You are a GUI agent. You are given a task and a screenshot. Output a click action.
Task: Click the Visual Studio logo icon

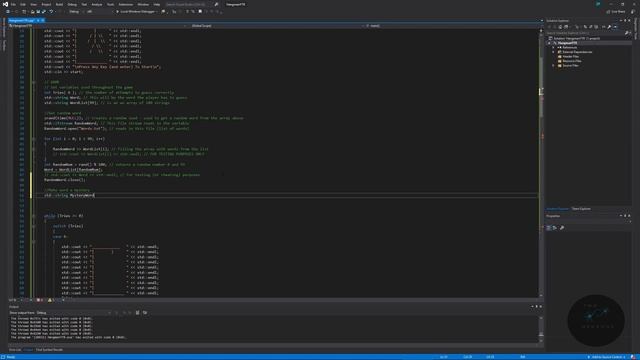click(x=5, y=4)
